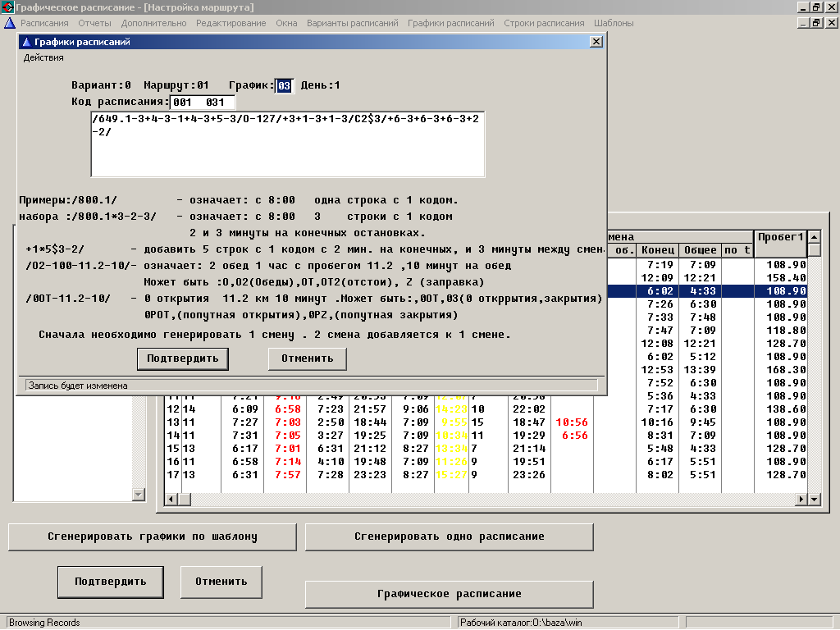The width and height of the screenshot is (840, 630).
Task: Open the Действия menu in the dialog
Action: pos(43,58)
